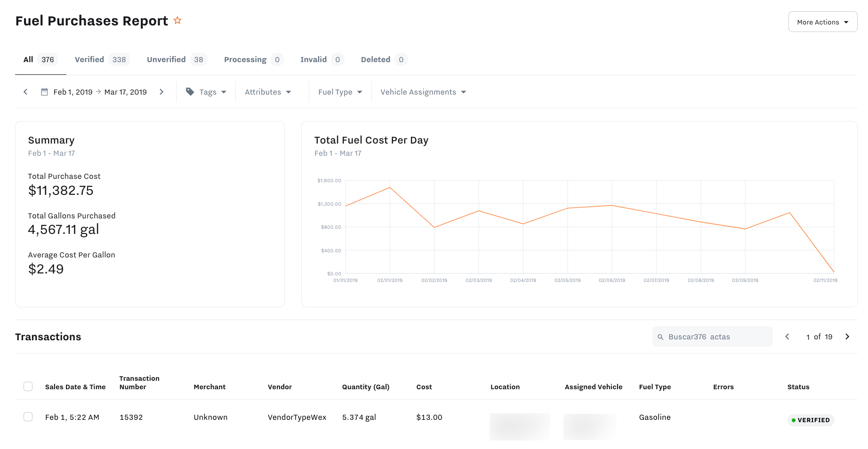Switch to the Deleted tab
The height and width of the screenshot is (449, 868).
(x=384, y=59)
